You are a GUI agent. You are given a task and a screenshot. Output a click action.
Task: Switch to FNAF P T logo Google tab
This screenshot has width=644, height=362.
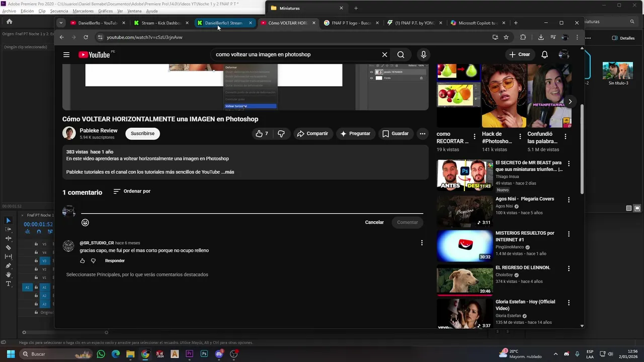pos(351,23)
